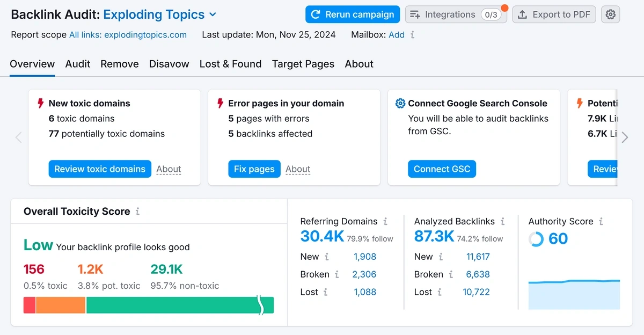Click the Authority Score trend chart
The height and width of the screenshot is (335, 644).
pyautogui.click(x=574, y=294)
